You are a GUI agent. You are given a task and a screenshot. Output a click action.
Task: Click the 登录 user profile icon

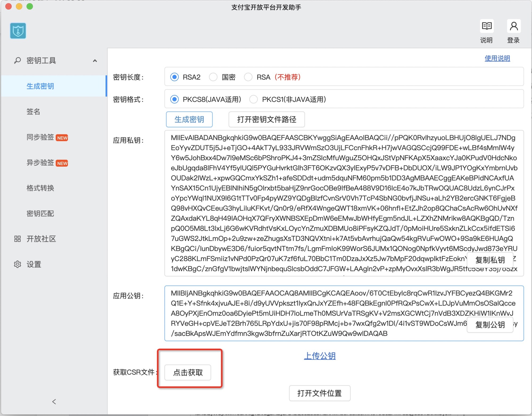click(513, 26)
